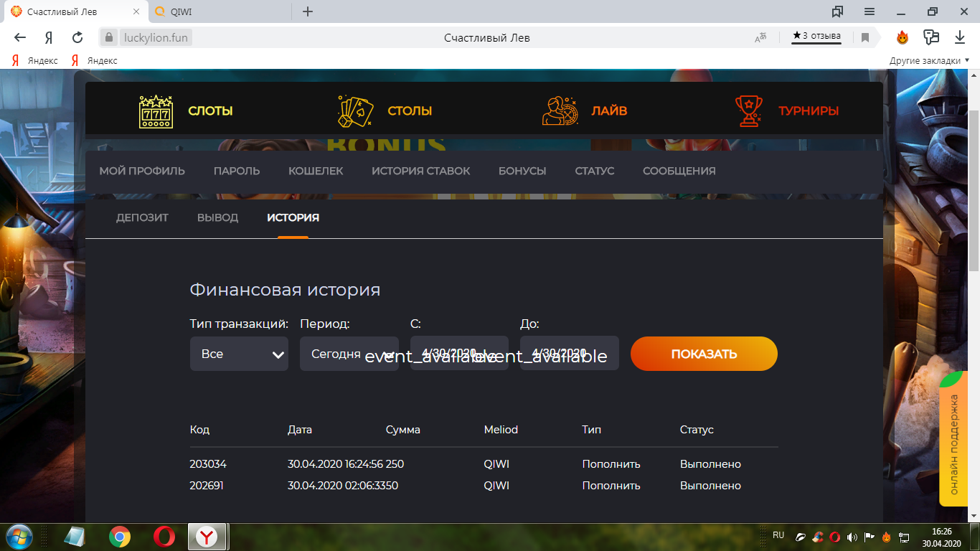This screenshot has height=551, width=980.
Task: Click the С start date field
Action: [459, 353]
